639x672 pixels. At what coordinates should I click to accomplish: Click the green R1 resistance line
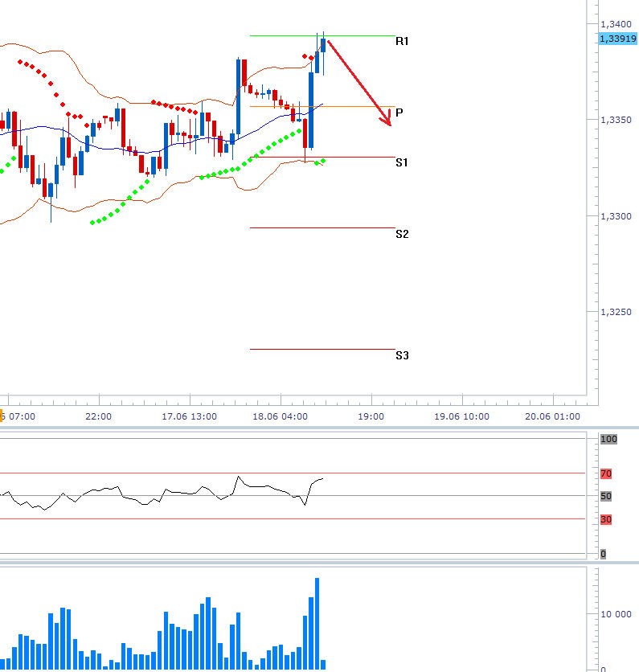pos(322,35)
